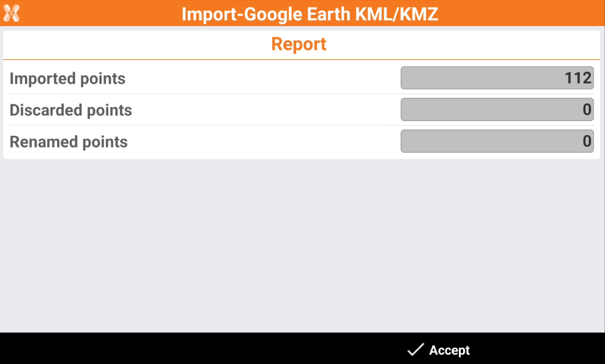Click the black bottom bar left of Accept
The image size is (605, 364).
coord(184,349)
